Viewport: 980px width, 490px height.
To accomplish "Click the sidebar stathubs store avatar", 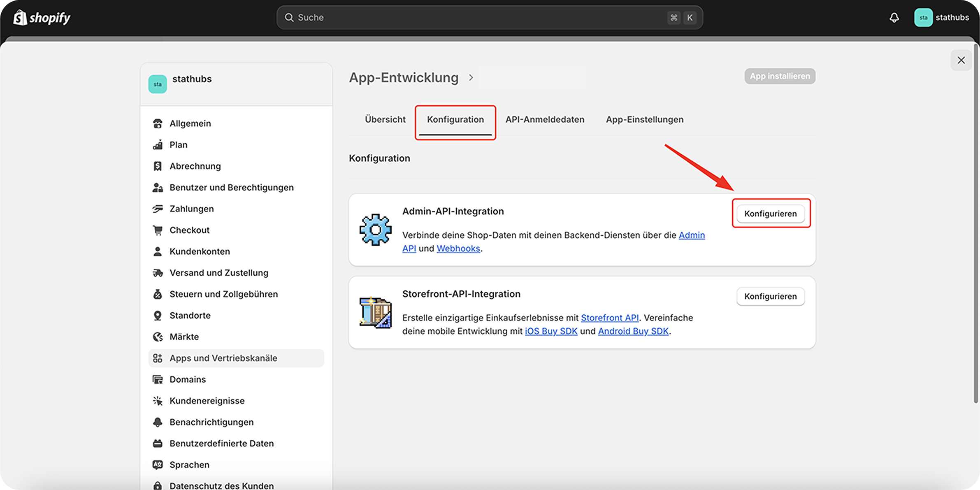I will click(x=158, y=84).
